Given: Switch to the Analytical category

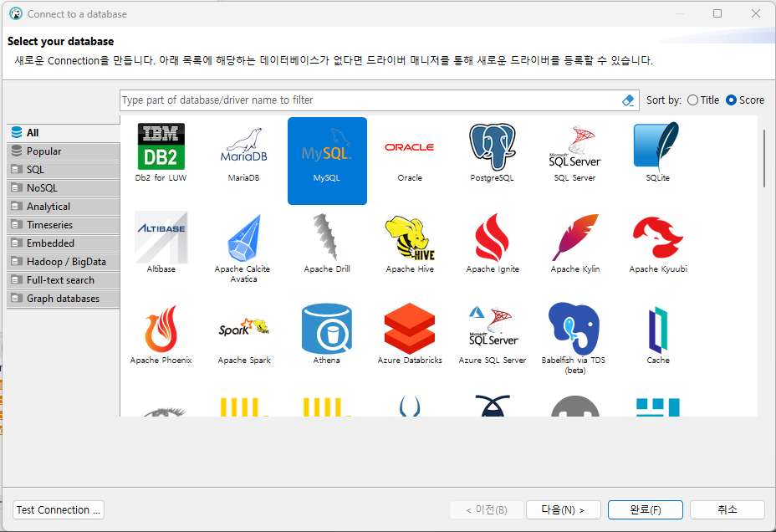Looking at the screenshot, I should 64,207.
